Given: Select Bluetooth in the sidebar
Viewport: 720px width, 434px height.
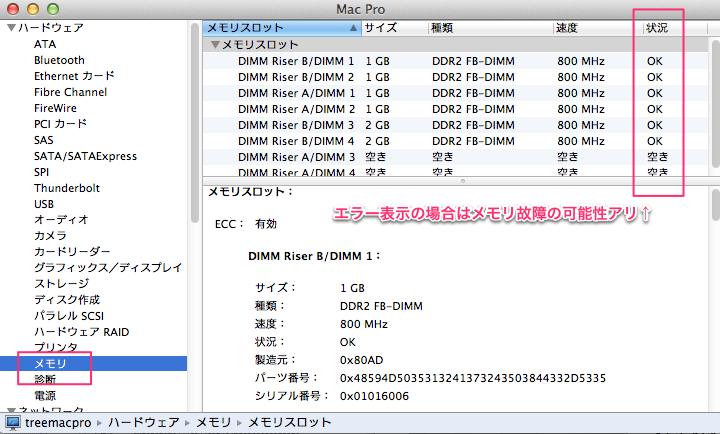Looking at the screenshot, I should pyautogui.click(x=59, y=60).
